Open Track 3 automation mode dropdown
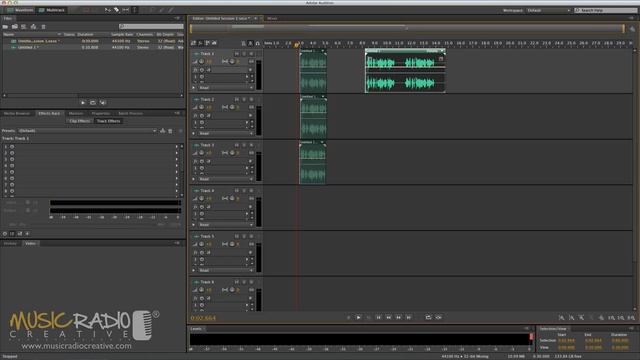 pyautogui.click(x=225, y=179)
